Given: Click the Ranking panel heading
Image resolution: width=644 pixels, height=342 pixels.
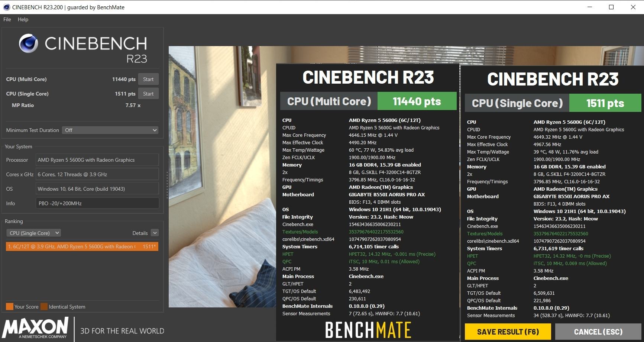Looking at the screenshot, I should click(x=14, y=221).
